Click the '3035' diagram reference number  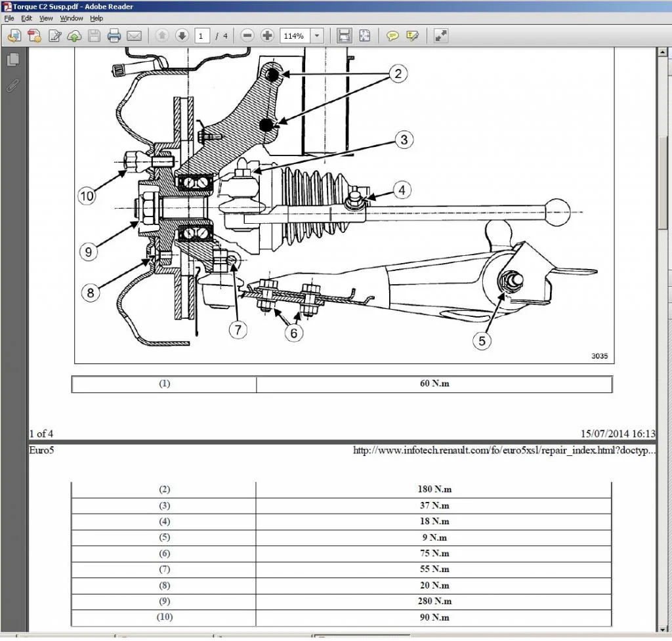pyautogui.click(x=600, y=356)
